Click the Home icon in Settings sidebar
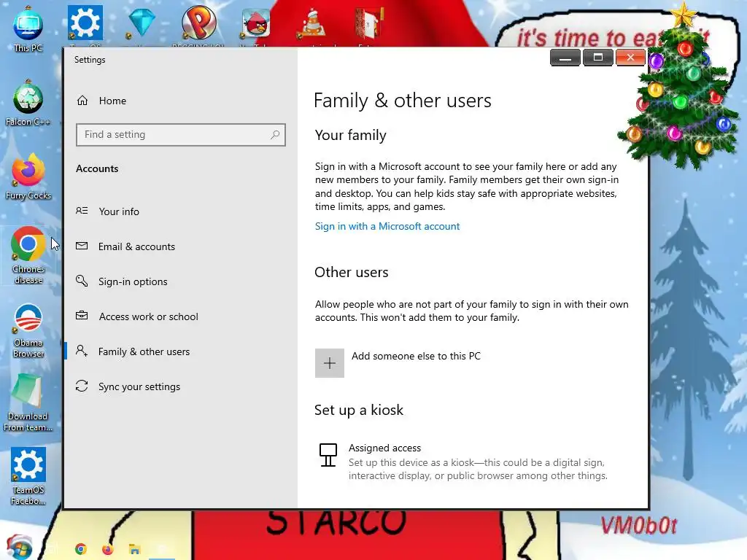 [x=82, y=101]
